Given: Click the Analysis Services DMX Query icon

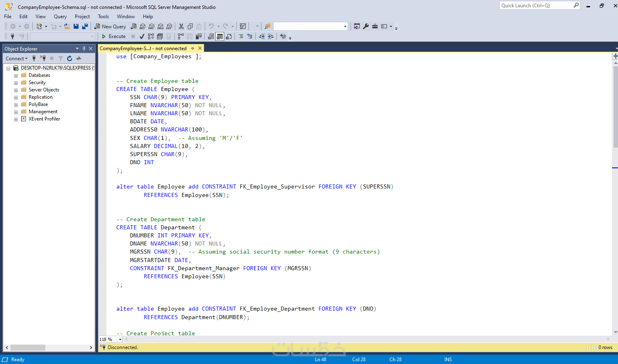Looking at the screenshot, I should 151,26.
